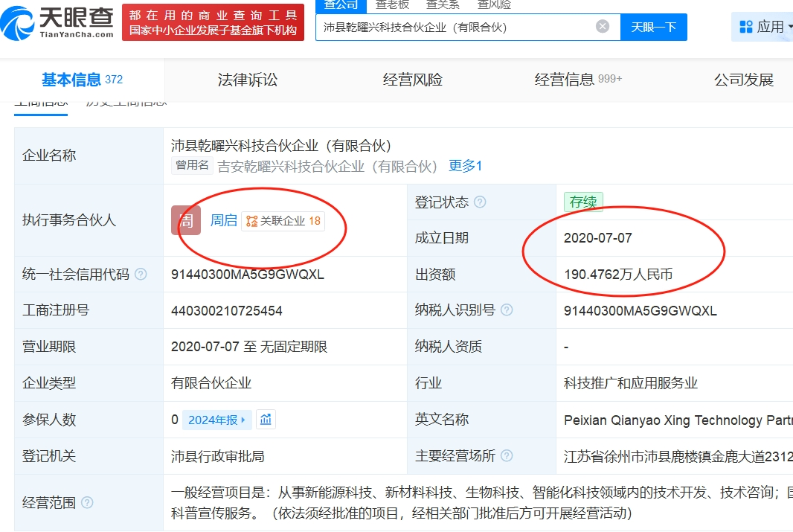793x532 pixels.
Task: Click help icon next to 纳税人识别号
Action: tap(507, 310)
